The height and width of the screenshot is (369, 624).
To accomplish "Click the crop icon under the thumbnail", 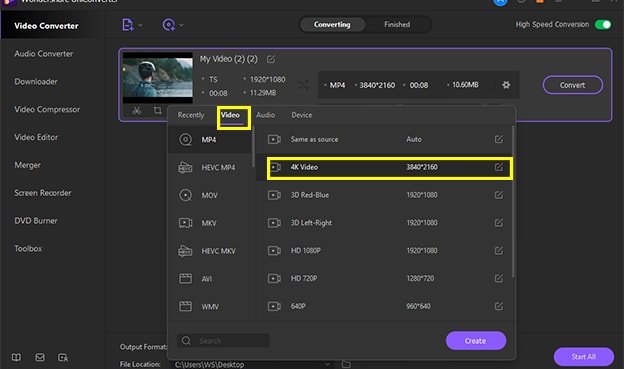I will [x=158, y=110].
